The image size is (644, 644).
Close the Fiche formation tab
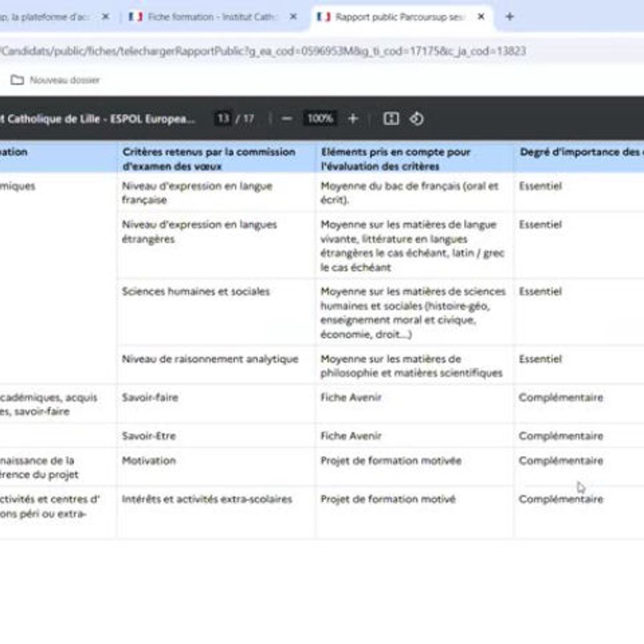(x=293, y=17)
